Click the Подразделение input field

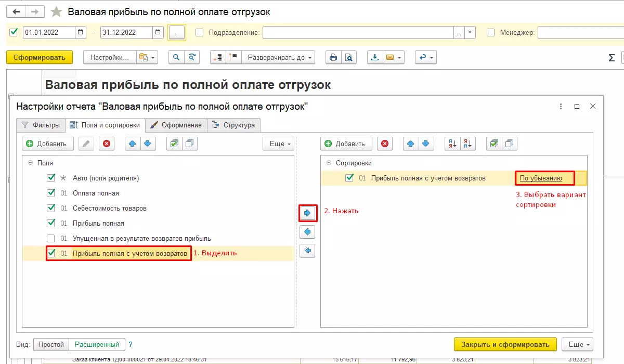tap(358, 32)
